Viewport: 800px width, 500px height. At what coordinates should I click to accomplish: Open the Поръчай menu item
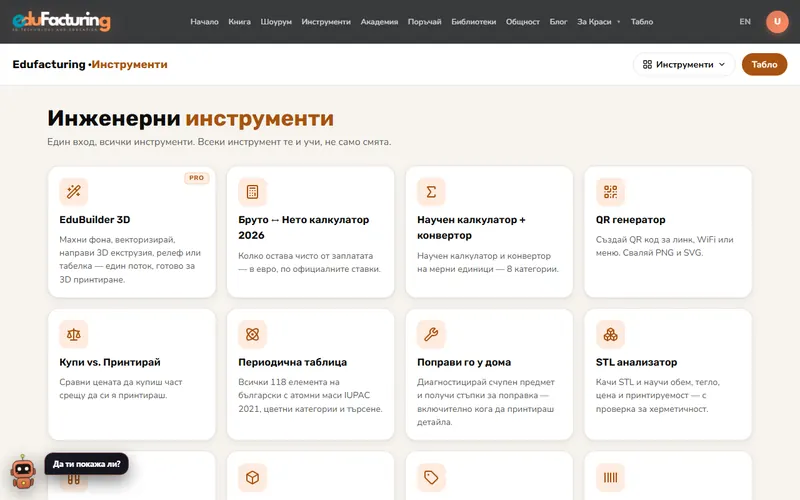tap(424, 21)
